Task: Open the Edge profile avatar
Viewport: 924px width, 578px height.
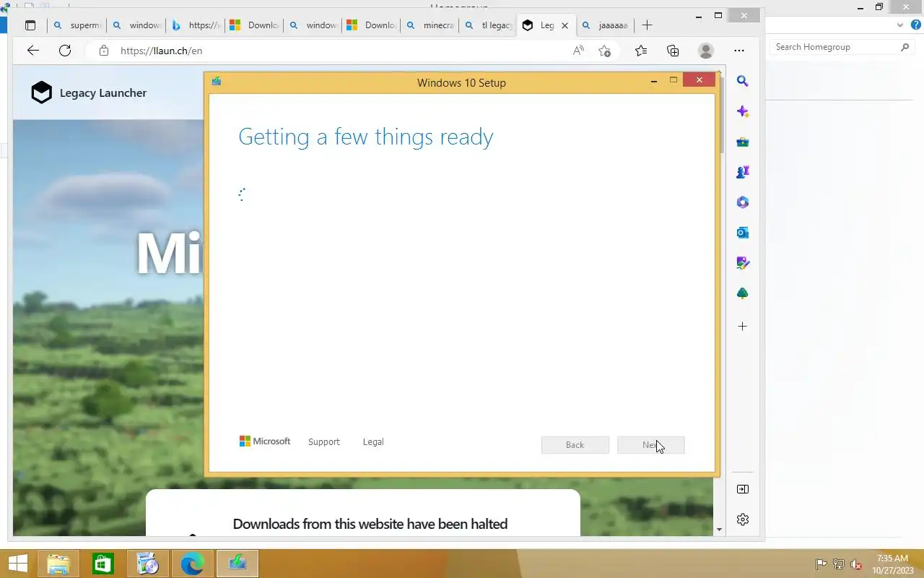Action: click(706, 51)
